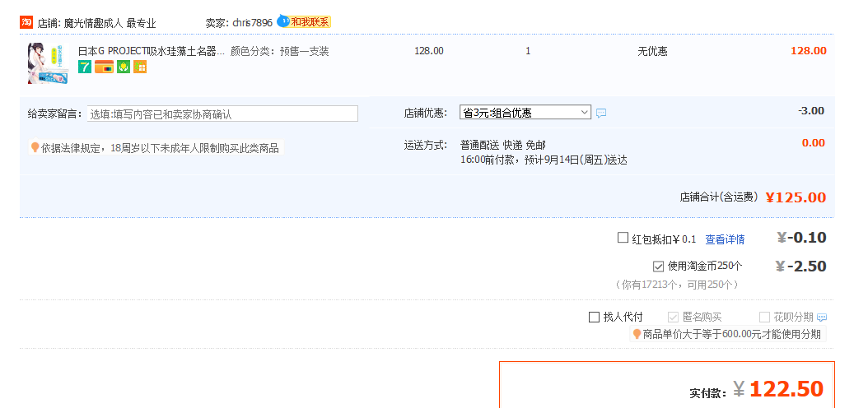
Task: Click the blue Wangwang chat icon
Action: click(282, 21)
